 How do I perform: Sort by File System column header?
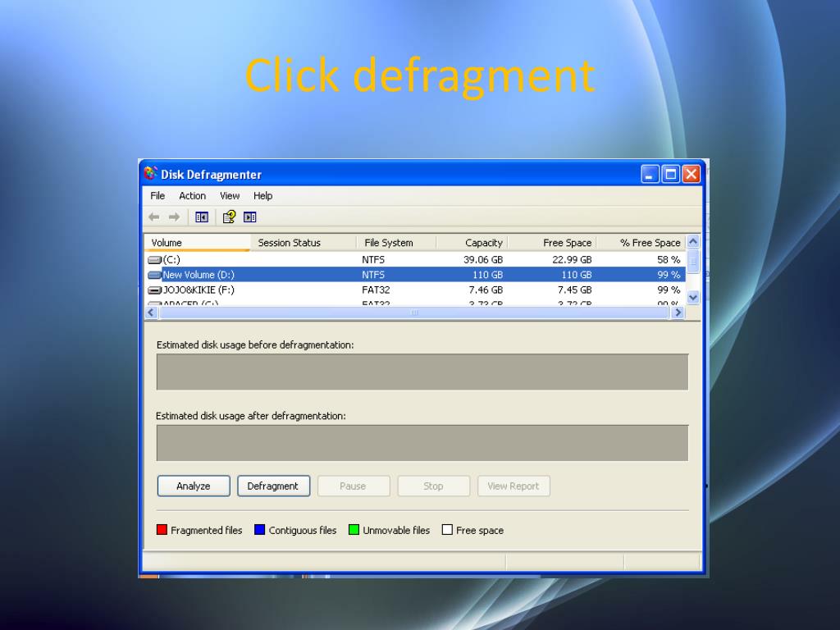pos(396,243)
